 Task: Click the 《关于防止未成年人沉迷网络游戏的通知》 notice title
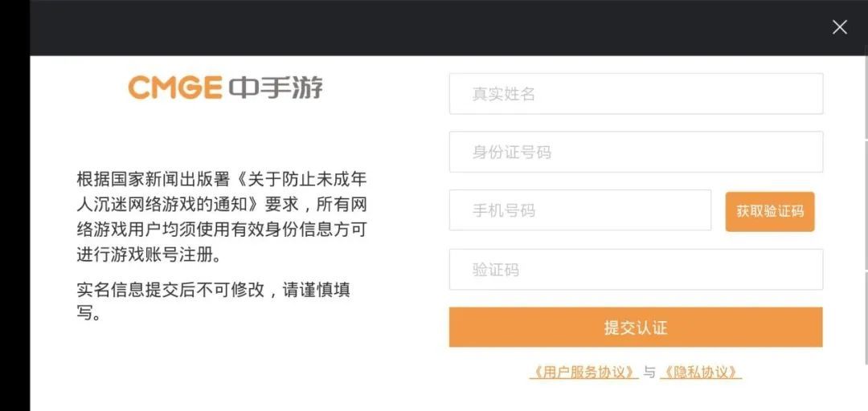click(x=241, y=193)
